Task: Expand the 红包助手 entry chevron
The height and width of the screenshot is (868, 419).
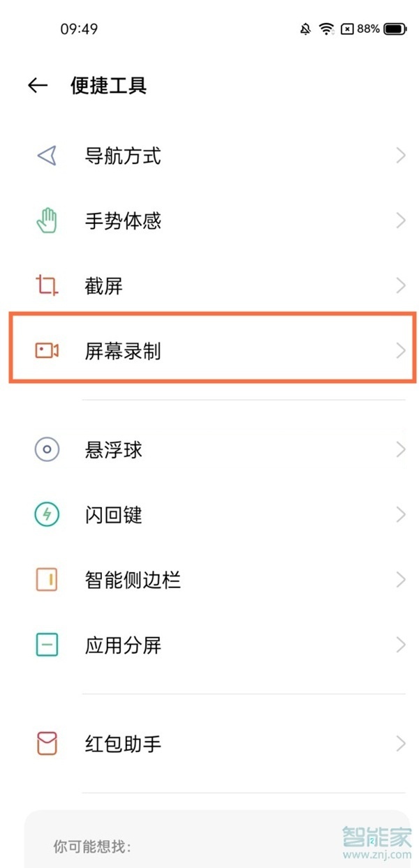Action: tap(400, 744)
